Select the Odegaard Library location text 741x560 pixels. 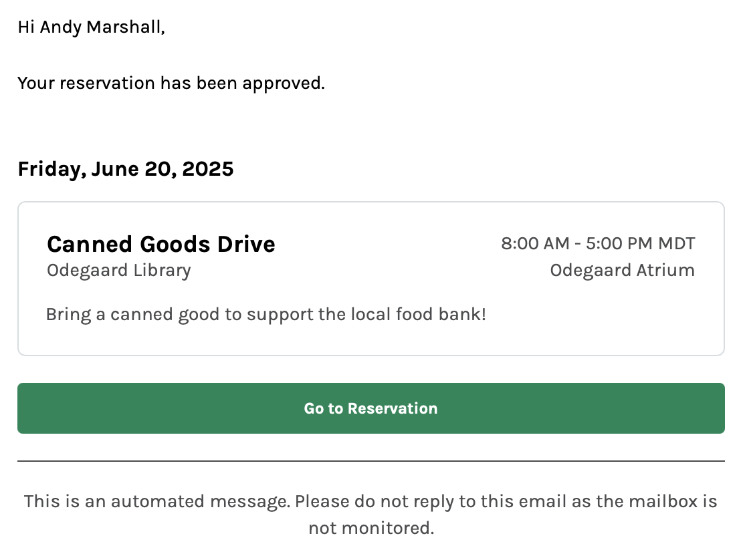[118, 271]
